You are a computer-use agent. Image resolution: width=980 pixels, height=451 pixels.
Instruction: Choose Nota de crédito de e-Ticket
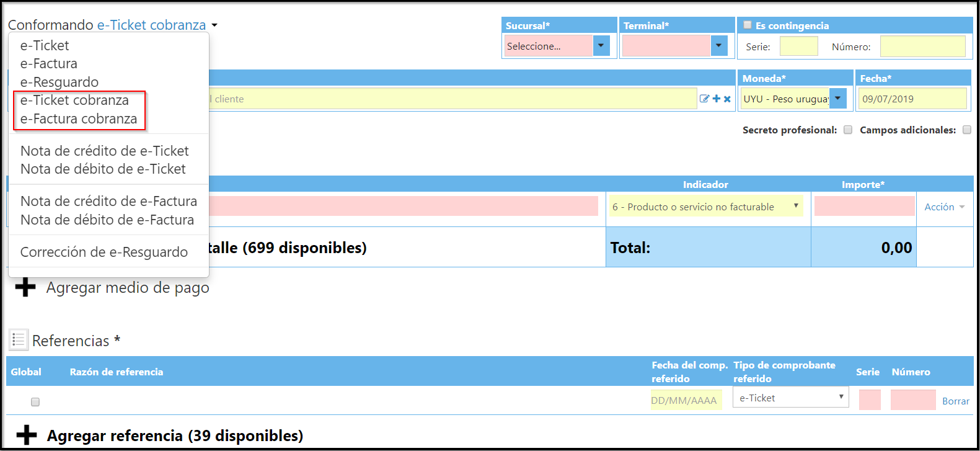104,151
